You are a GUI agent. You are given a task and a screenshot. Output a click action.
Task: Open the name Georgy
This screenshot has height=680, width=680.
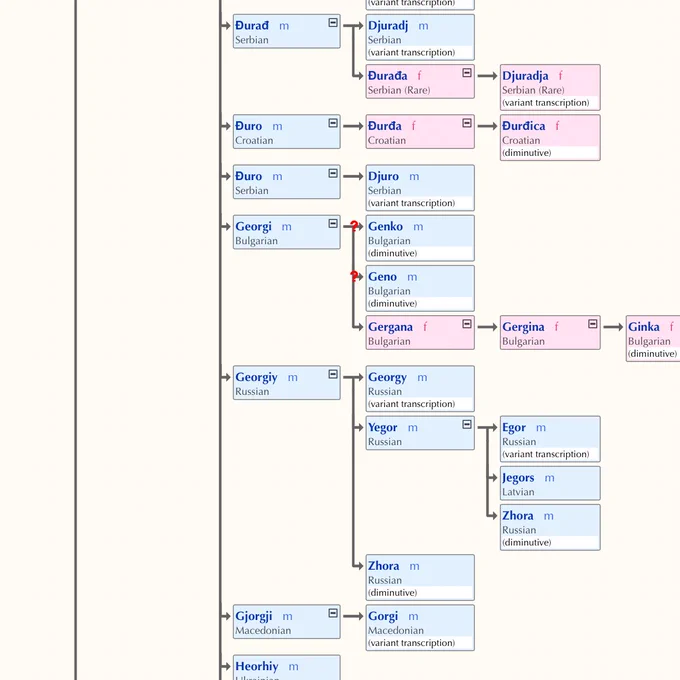pyautogui.click(x=387, y=378)
